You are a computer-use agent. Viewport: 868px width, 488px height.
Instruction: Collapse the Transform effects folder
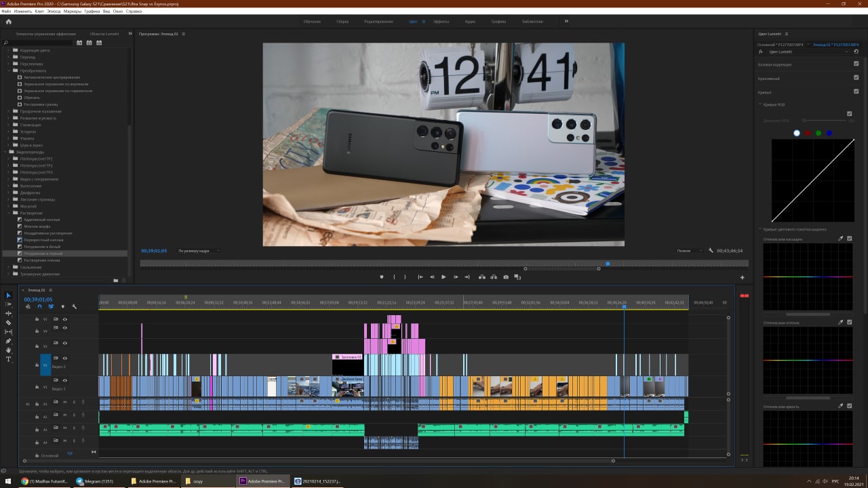(x=9, y=70)
